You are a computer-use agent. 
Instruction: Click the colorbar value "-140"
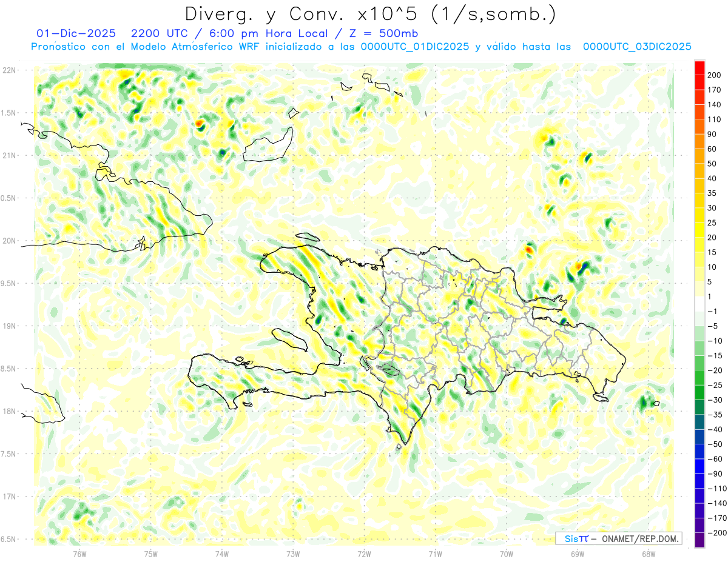tap(718, 503)
